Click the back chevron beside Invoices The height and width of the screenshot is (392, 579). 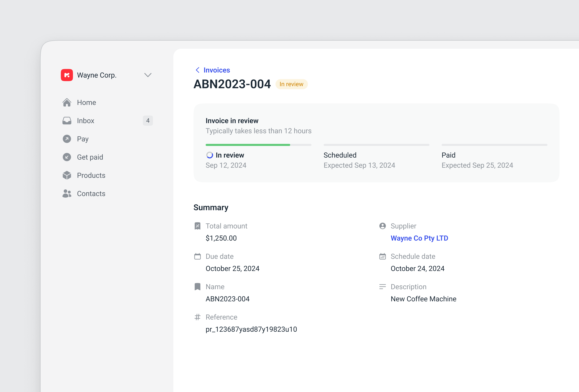point(198,70)
